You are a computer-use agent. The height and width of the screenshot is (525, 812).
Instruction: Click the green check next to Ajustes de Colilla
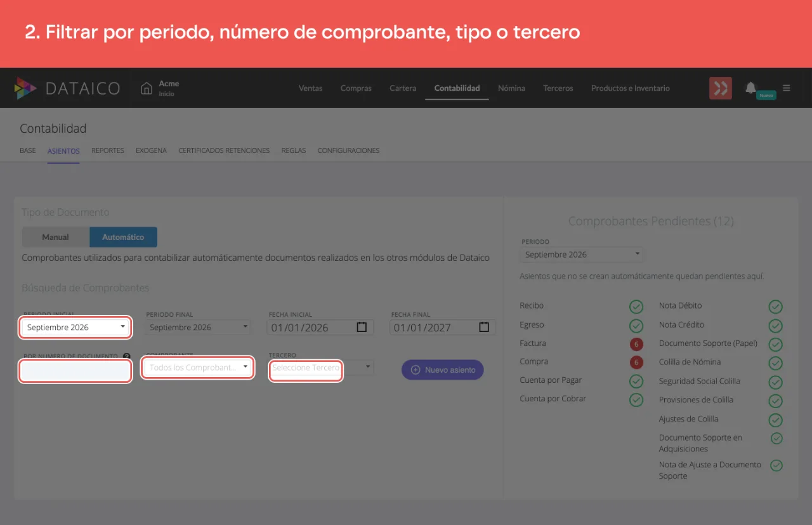(775, 420)
